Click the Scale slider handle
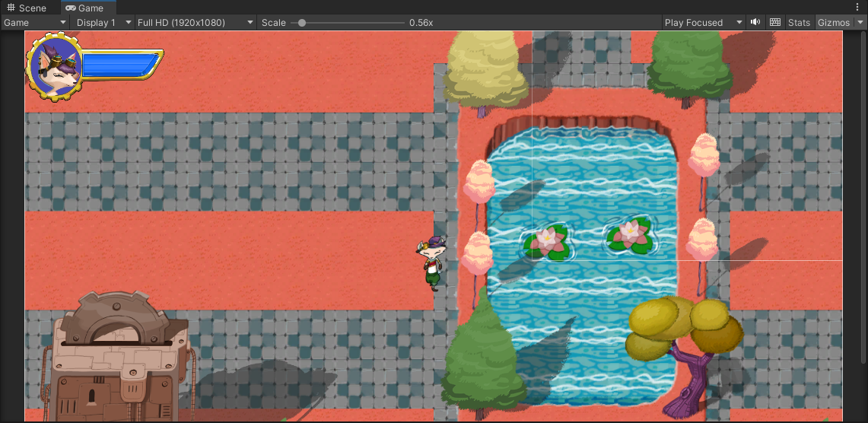 coord(302,23)
